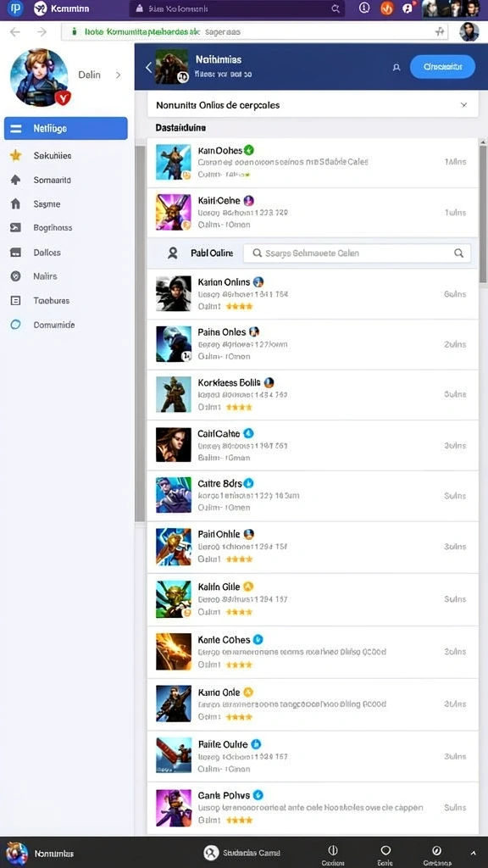Click the sidebar vertical scrollbar
The image size is (488, 868).
tap(140, 334)
